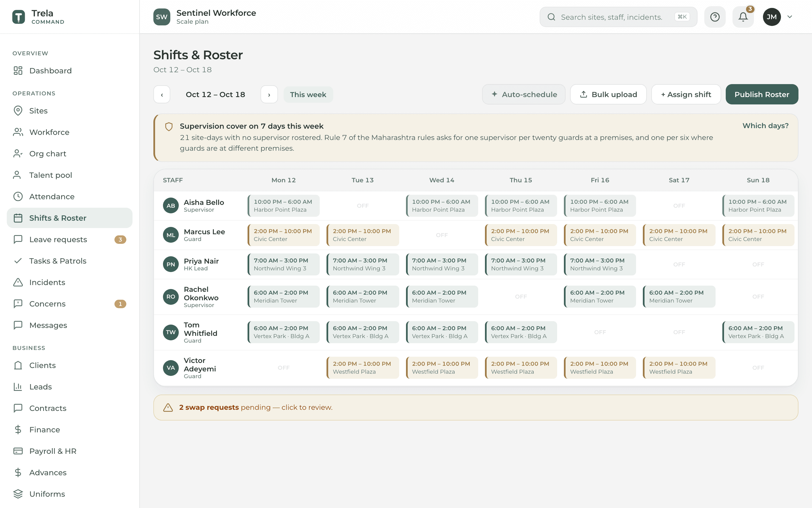The image size is (812, 508).
Task: Click the Auto-schedule button
Action: pos(524,95)
